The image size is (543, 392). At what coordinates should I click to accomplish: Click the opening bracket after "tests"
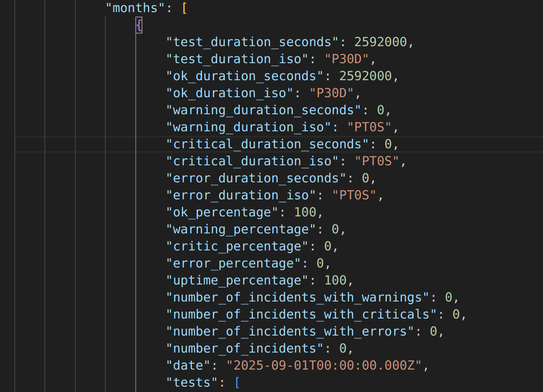tap(237, 383)
